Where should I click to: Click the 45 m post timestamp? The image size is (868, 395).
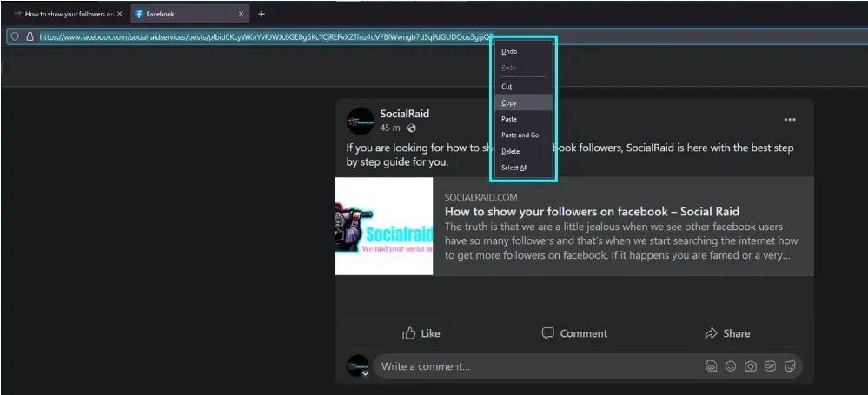[x=390, y=128]
